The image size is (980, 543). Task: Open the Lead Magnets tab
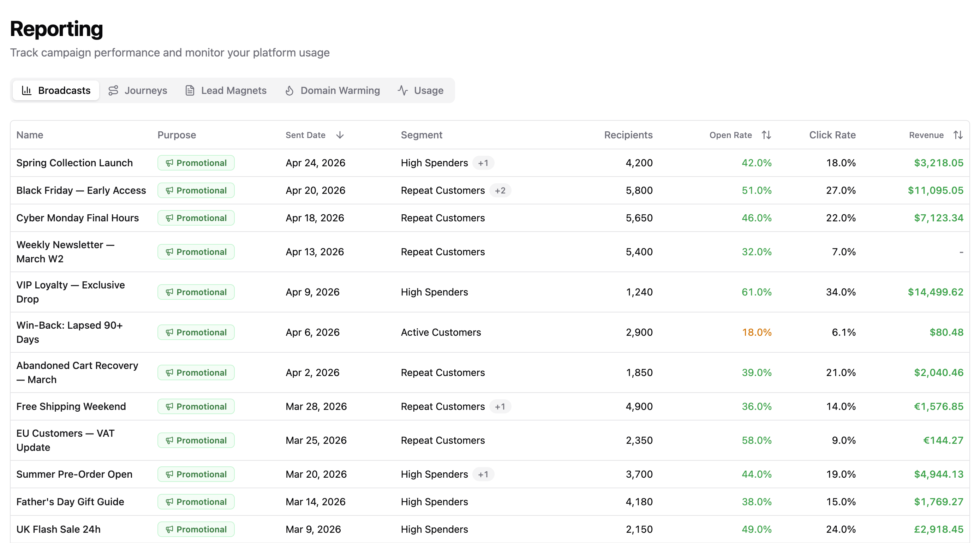tap(226, 90)
